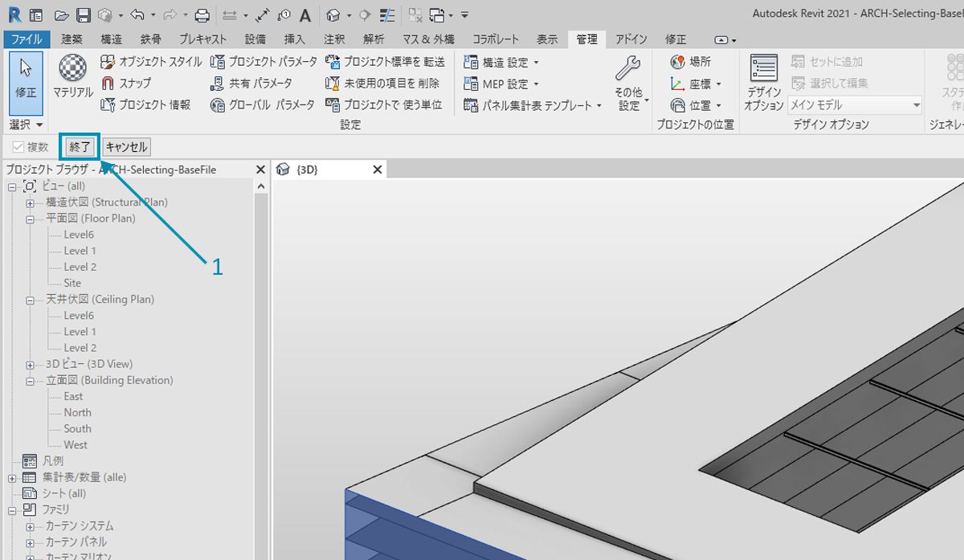This screenshot has width=964, height=560.
Task: Collapse Building Elevation (立面図) node
Action: click(30, 380)
